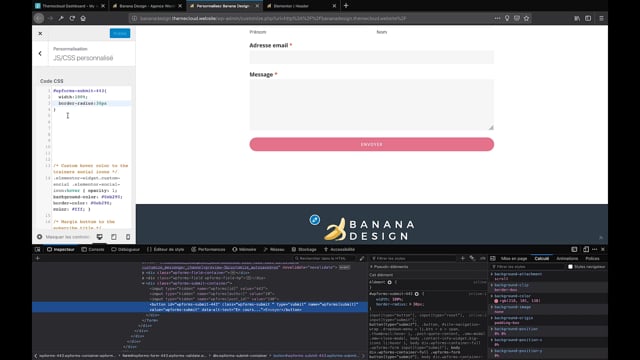Viewport: 640px width, 360px height.
Task: Enable the Styles navigateur checkbox
Action: click(570, 267)
